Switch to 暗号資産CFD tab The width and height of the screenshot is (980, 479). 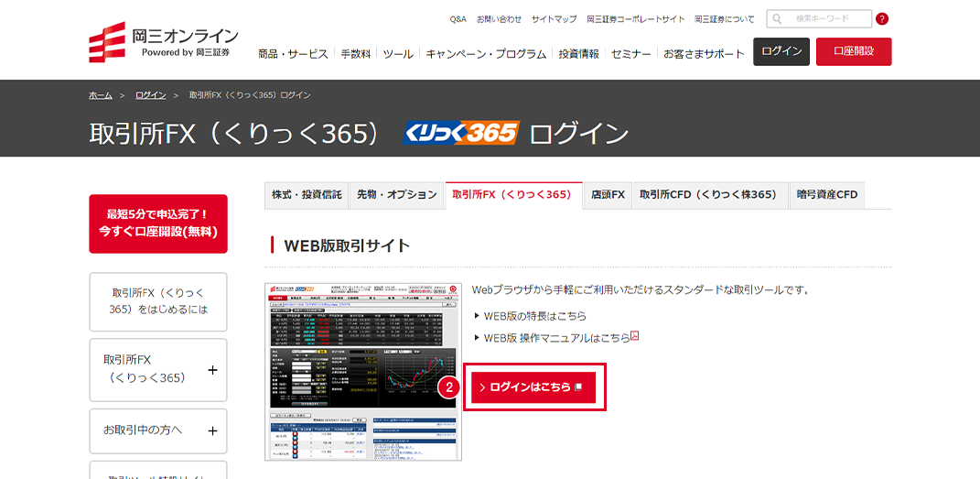[x=827, y=194]
